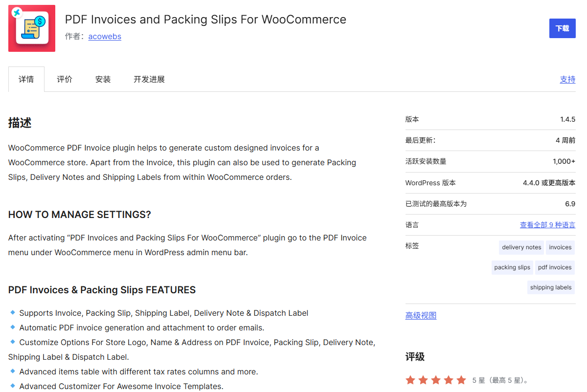This screenshot has width=587, height=392.
Task: Select the 'packing slips' tag
Action: tap(512, 267)
